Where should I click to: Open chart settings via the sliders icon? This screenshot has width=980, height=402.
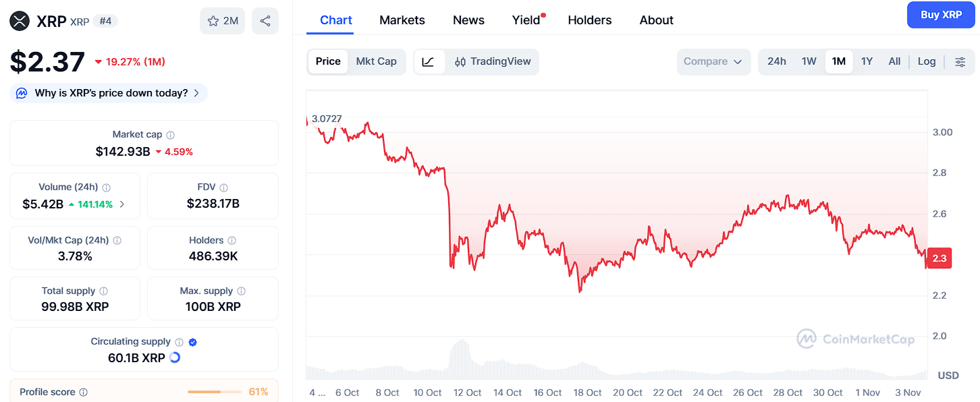coord(960,61)
